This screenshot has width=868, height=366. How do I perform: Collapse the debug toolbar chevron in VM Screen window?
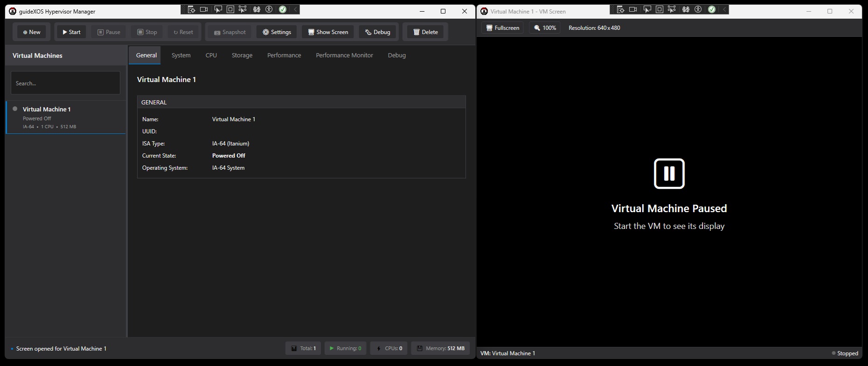point(724,9)
